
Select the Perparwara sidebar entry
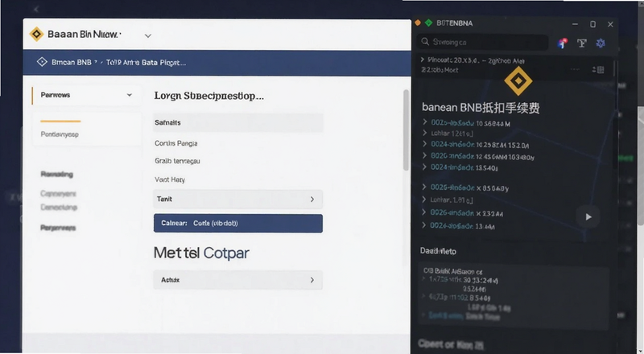58,228
